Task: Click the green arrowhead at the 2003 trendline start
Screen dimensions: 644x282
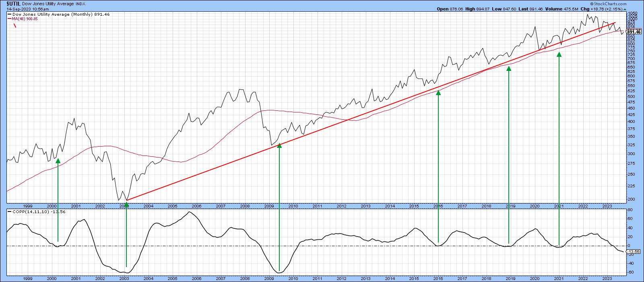Action: coord(126,204)
